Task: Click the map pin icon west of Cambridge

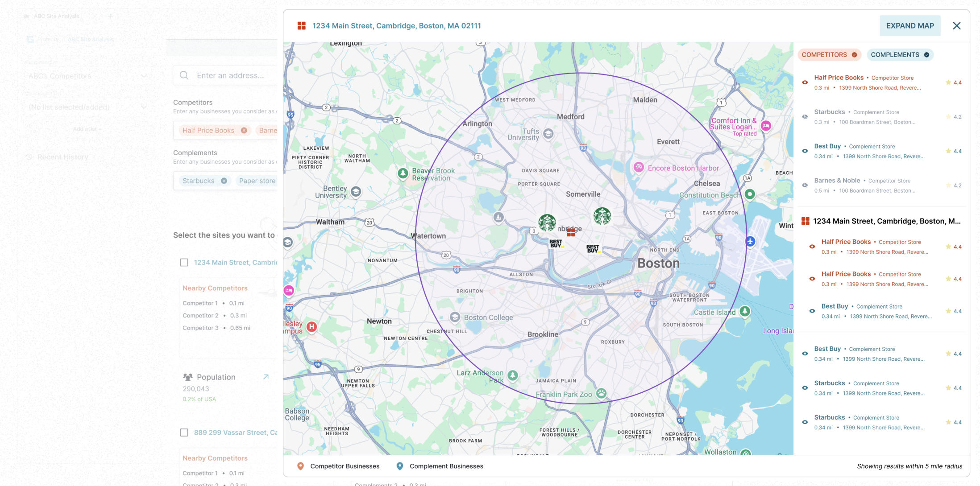Action: [x=498, y=218]
